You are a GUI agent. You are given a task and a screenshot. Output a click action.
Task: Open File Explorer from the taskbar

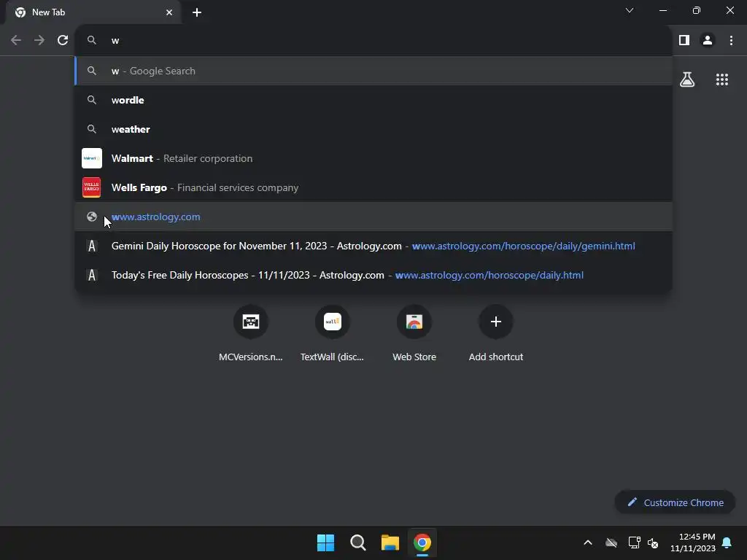tap(390, 542)
